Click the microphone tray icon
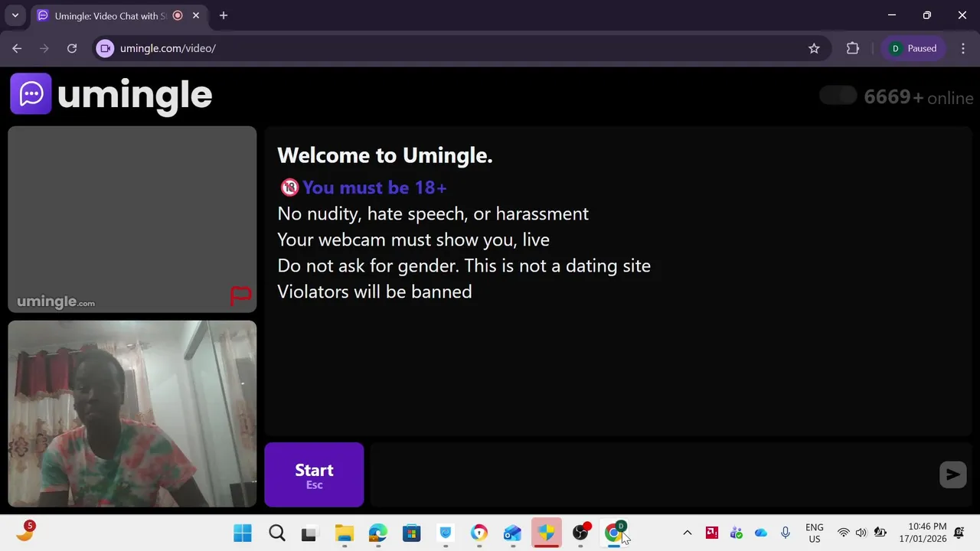The image size is (980, 551). [786, 533]
